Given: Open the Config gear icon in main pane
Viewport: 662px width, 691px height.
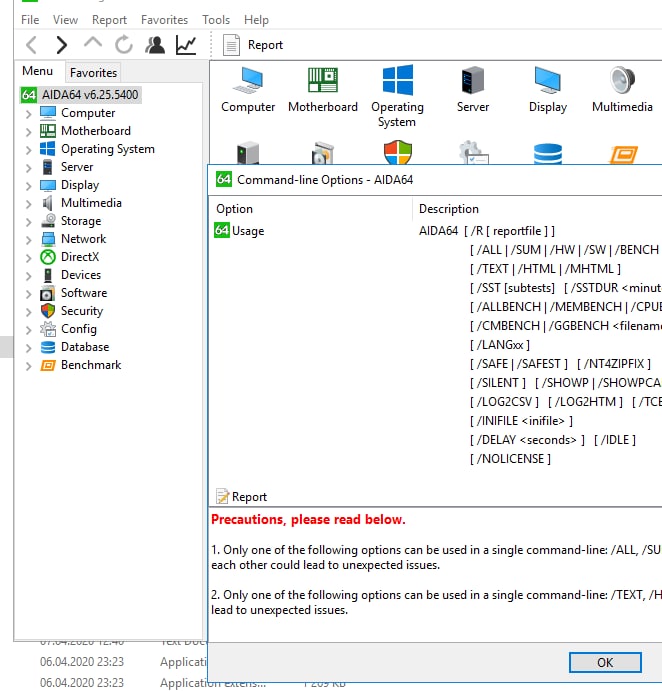Looking at the screenshot, I should tap(473, 152).
